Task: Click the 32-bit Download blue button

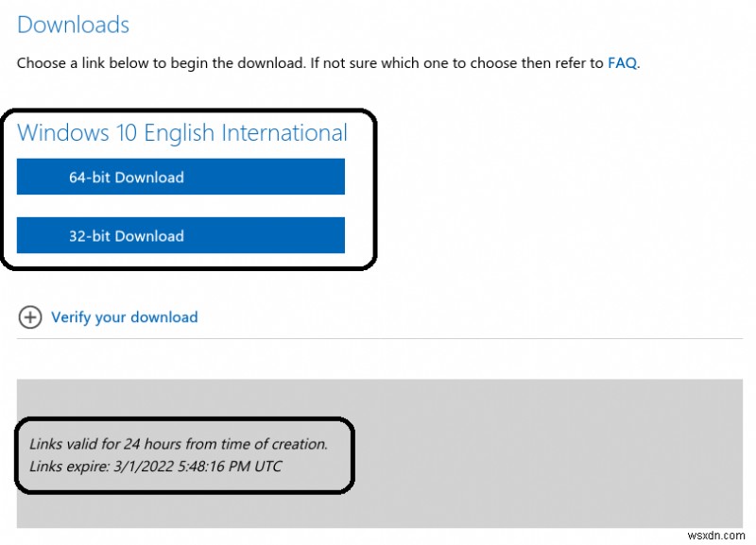Action: (180, 235)
